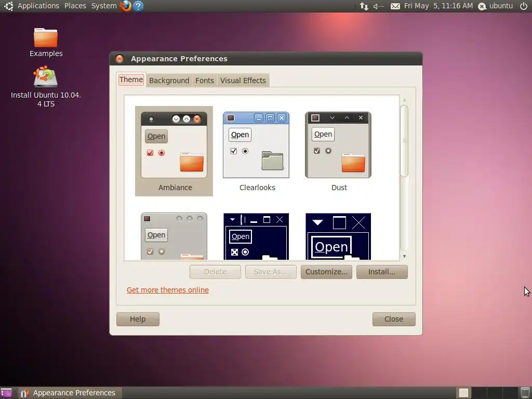Click the scrollbar down arrow in theme list
This screenshot has height=399, width=532.
pyautogui.click(x=404, y=257)
